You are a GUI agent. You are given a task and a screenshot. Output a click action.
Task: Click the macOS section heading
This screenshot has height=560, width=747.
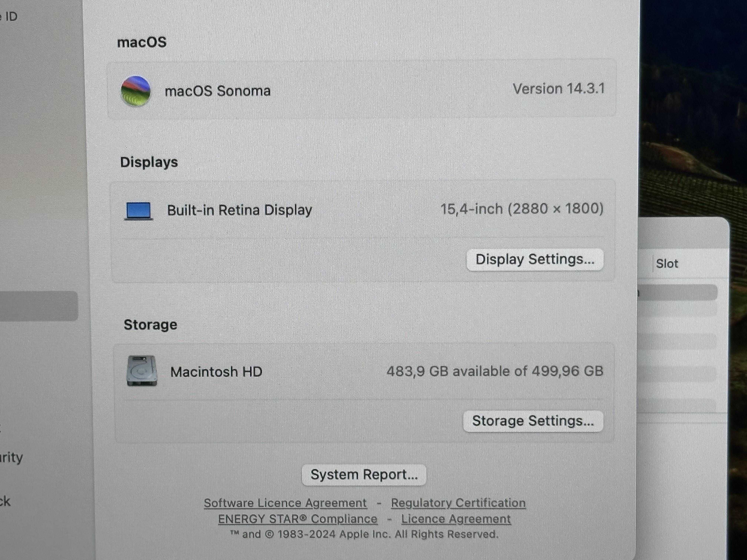pos(142,43)
